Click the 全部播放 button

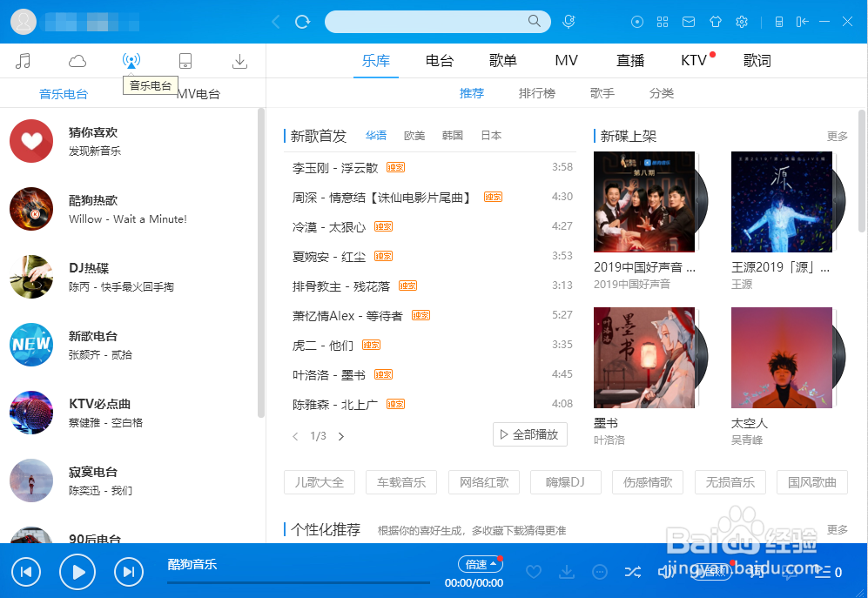(x=530, y=434)
